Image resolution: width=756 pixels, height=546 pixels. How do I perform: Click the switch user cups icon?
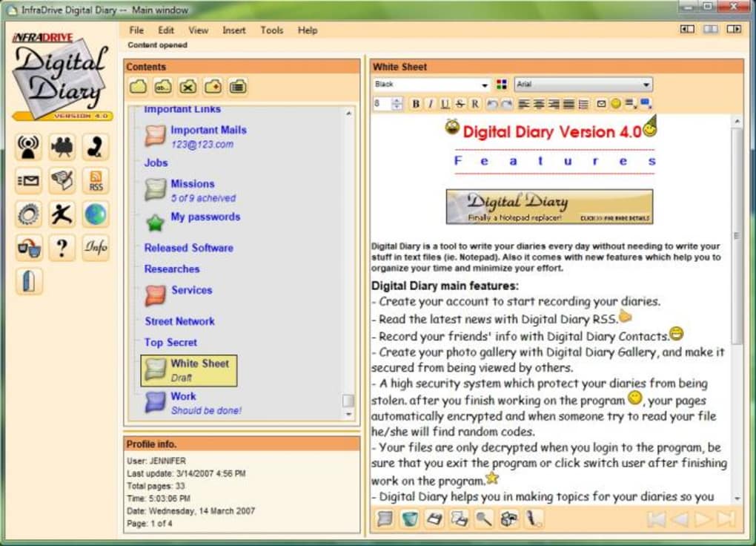click(x=28, y=248)
